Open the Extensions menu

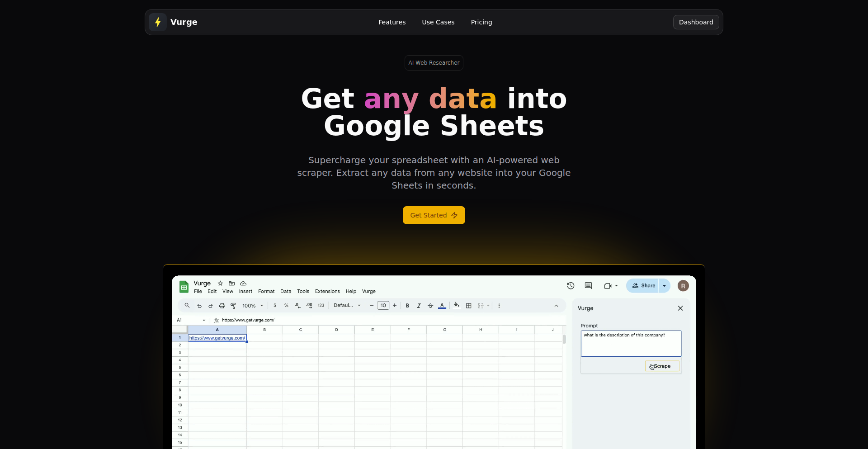[x=327, y=292]
